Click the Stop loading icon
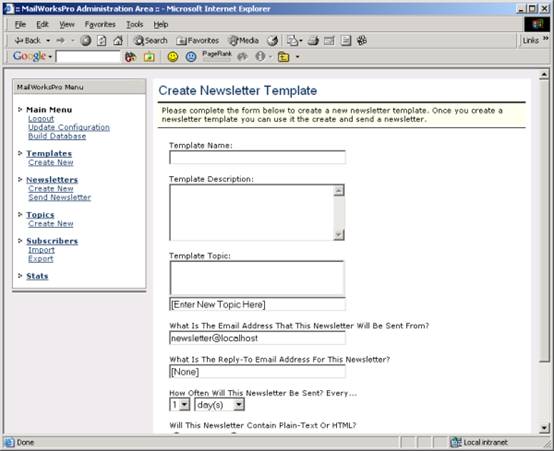 coord(86,41)
